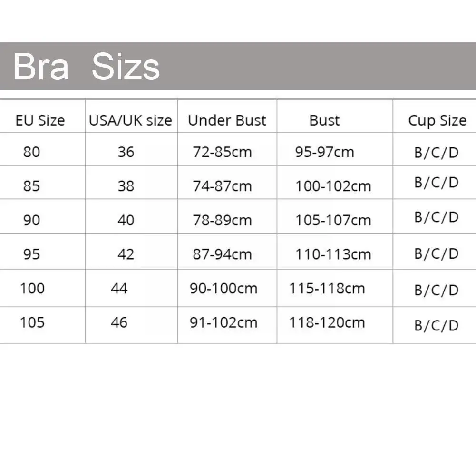The width and height of the screenshot is (476, 476).
Task: Select the B/C/D cup cell for EU 105
Action: point(436,325)
